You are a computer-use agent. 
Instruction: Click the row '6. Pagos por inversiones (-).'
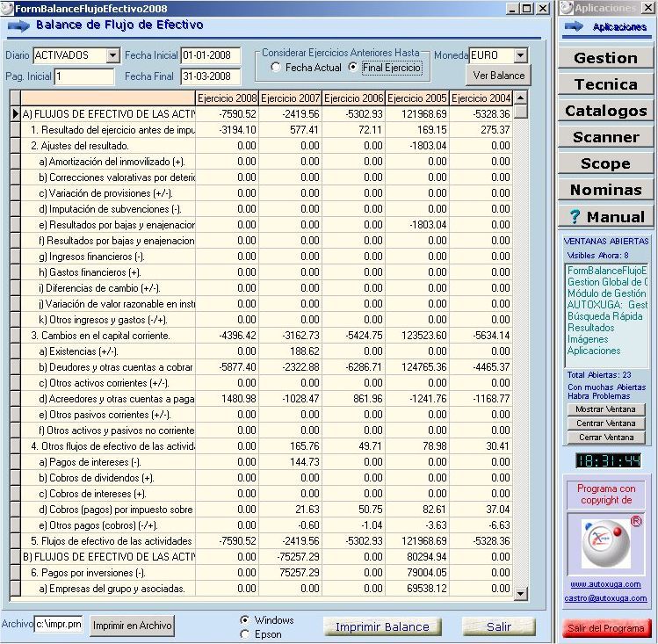267,573
